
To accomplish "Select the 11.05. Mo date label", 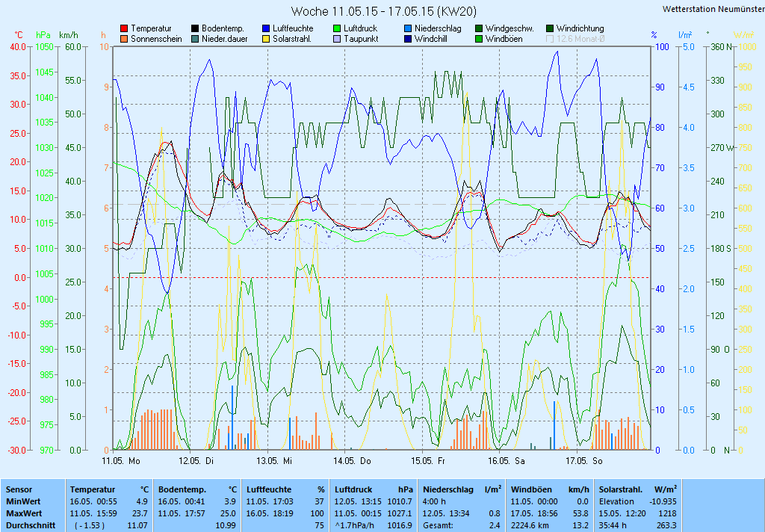I will (x=120, y=461).
